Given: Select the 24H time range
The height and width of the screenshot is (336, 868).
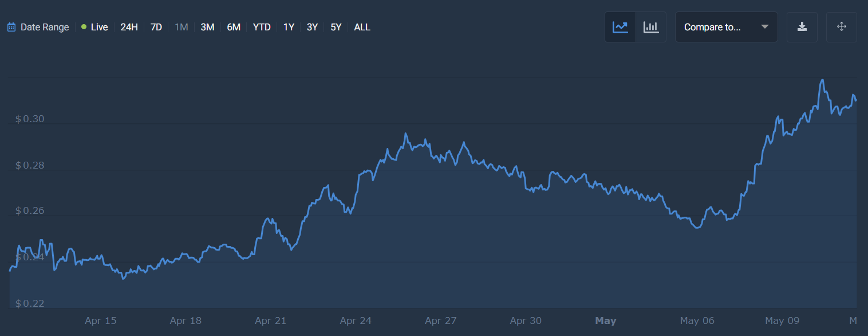Looking at the screenshot, I should 129,27.
